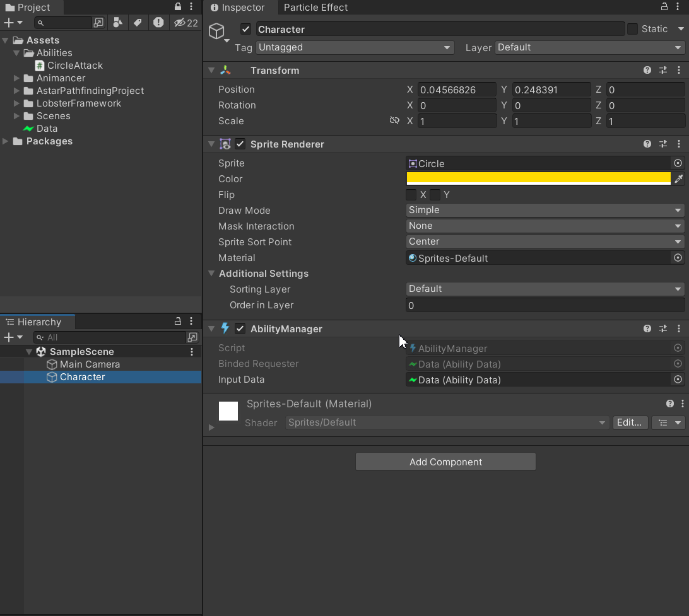This screenshot has width=689, height=616.
Task: Toggle constrained proportions for Scale
Action: 394,120
